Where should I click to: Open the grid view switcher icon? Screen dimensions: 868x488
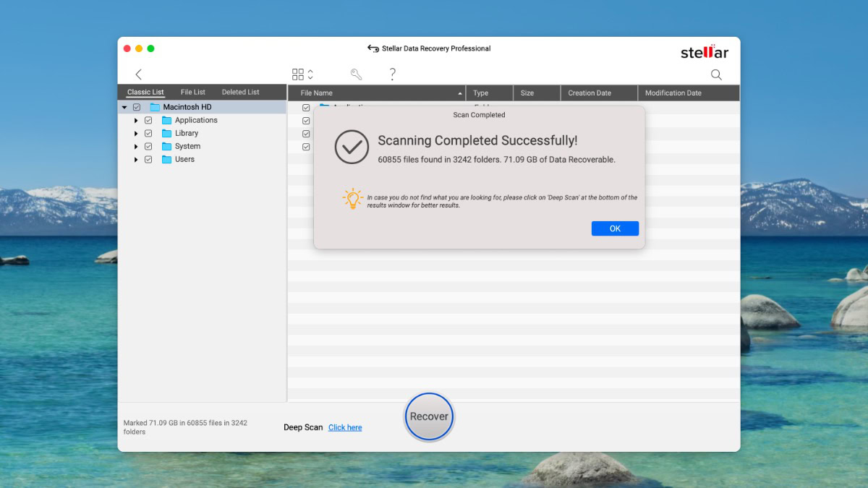299,74
